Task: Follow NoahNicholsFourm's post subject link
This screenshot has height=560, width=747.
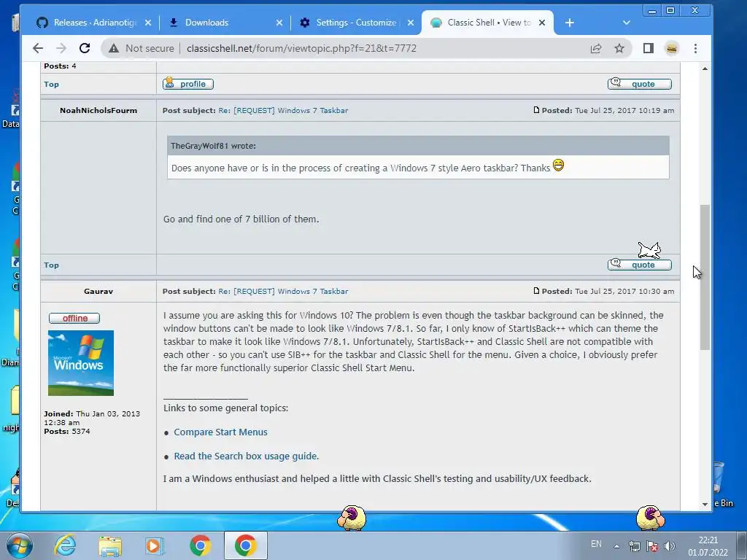Action: [x=283, y=111]
